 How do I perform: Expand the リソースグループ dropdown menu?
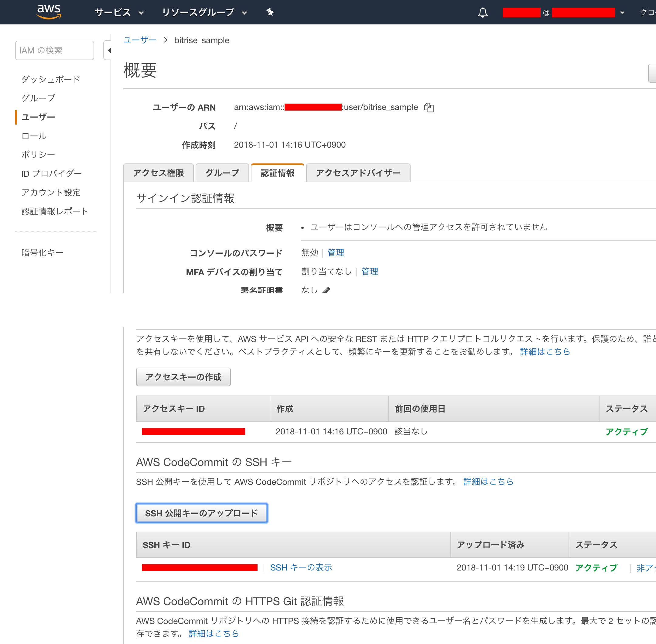(205, 12)
